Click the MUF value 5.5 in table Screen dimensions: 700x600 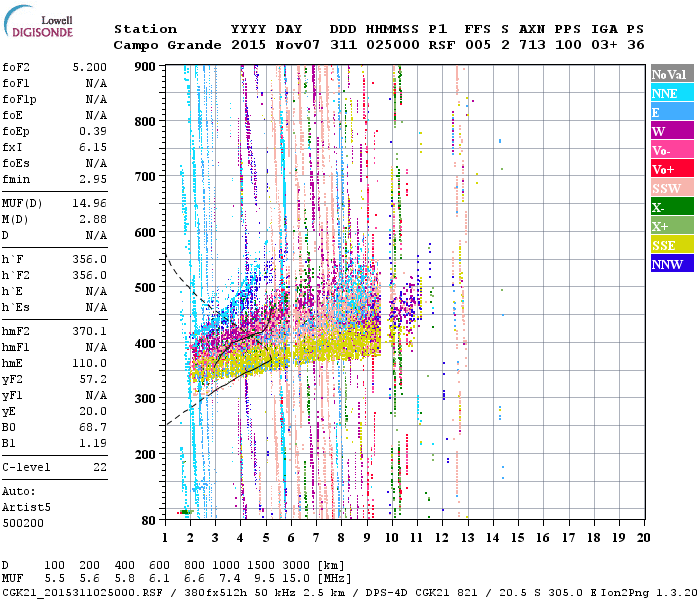tap(54, 579)
